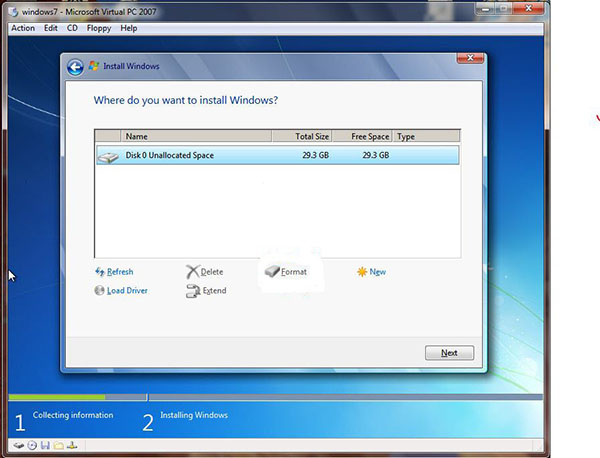
Task: Open the Action menu
Action: (x=23, y=28)
